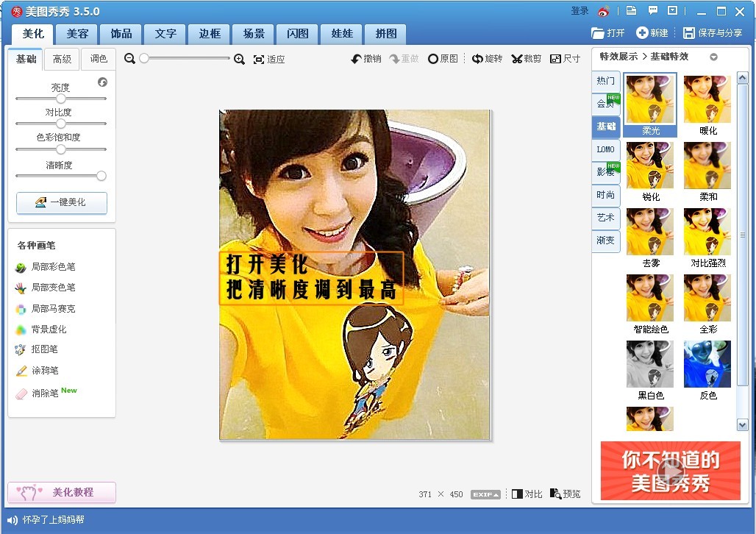Screen dimensions: 756x534
Task: Click the zoom out magnifier icon
Action: [130, 59]
